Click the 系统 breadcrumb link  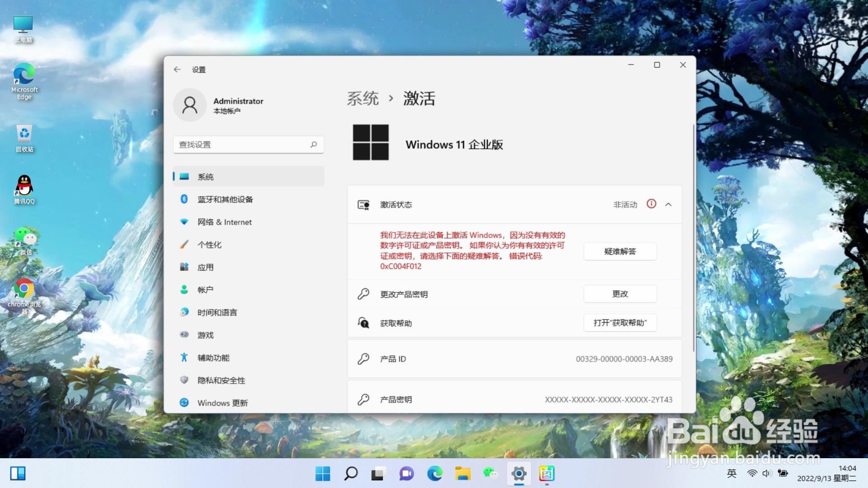tap(363, 99)
